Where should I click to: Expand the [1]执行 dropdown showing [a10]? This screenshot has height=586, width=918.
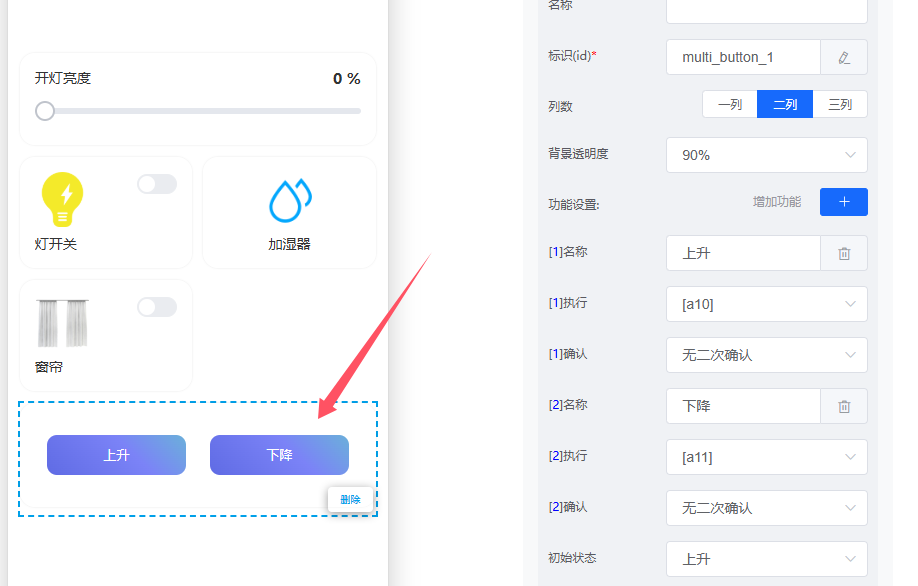[766, 304]
